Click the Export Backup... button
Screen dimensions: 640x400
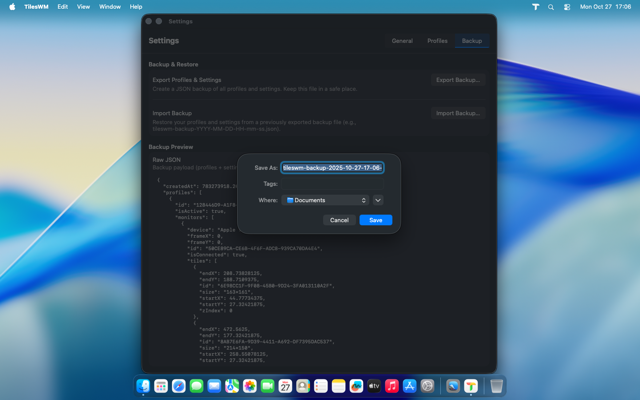coord(458,80)
